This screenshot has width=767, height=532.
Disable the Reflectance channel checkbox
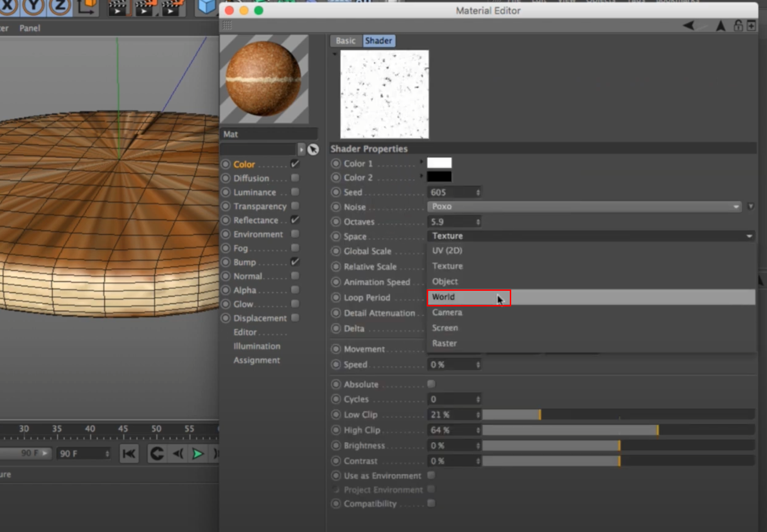(x=295, y=220)
